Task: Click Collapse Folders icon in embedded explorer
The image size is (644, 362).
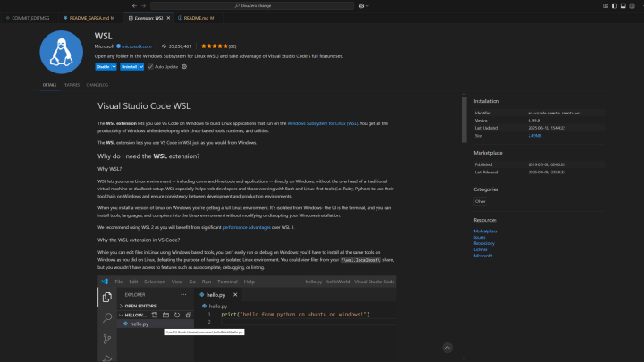Action: tap(189, 316)
